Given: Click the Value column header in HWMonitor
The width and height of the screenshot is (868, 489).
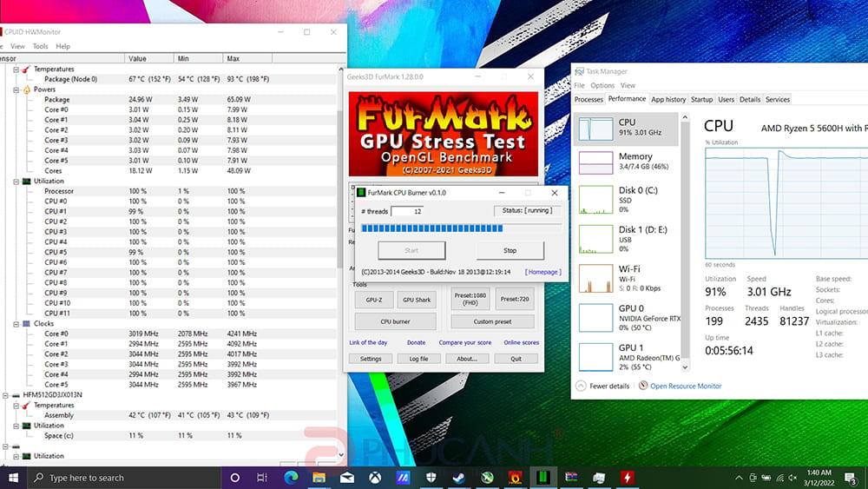Looking at the screenshot, I should pyautogui.click(x=148, y=59).
